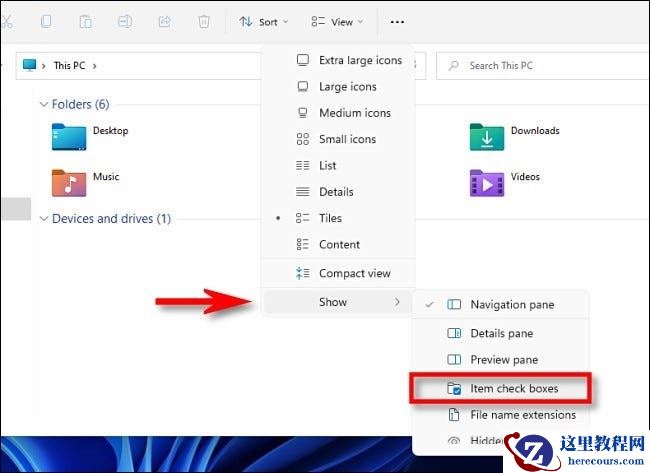Click the Downloads folder label

(x=535, y=131)
